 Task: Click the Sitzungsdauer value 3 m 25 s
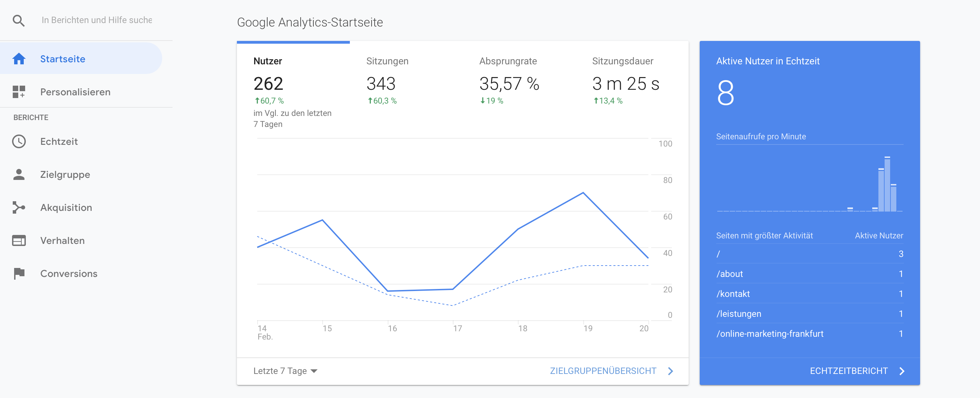pyautogui.click(x=626, y=84)
